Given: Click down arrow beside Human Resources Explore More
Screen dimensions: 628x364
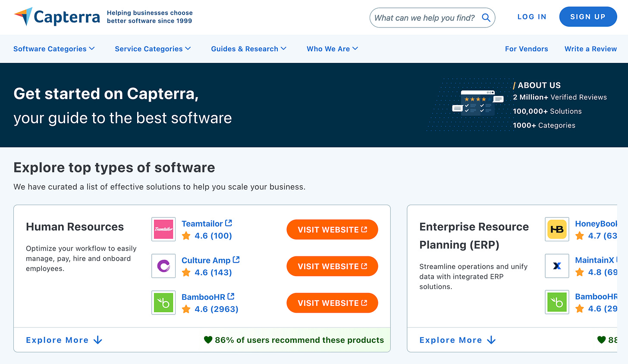Looking at the screenshot, I should click(x=98, y=340).
